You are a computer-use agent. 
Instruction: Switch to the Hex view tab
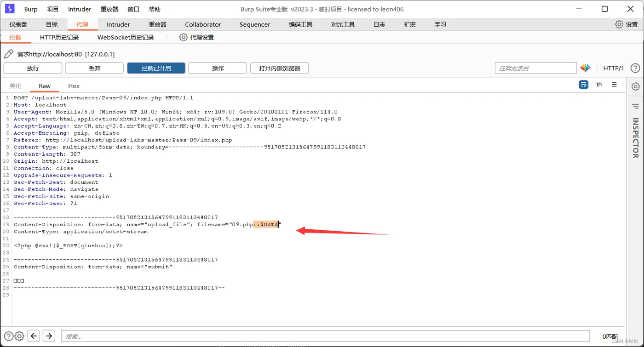(74, 86)
